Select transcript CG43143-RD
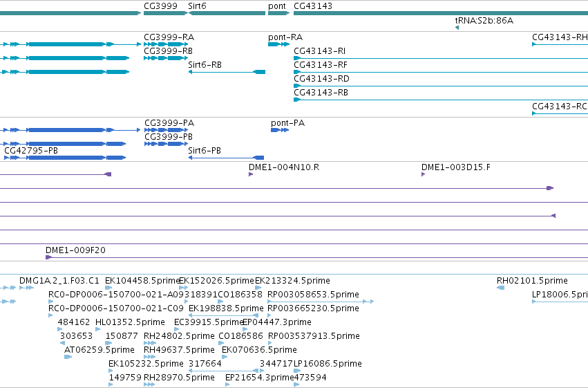This screenshot has height=388, width=588. pyautogui.click(x=322, y=79)
